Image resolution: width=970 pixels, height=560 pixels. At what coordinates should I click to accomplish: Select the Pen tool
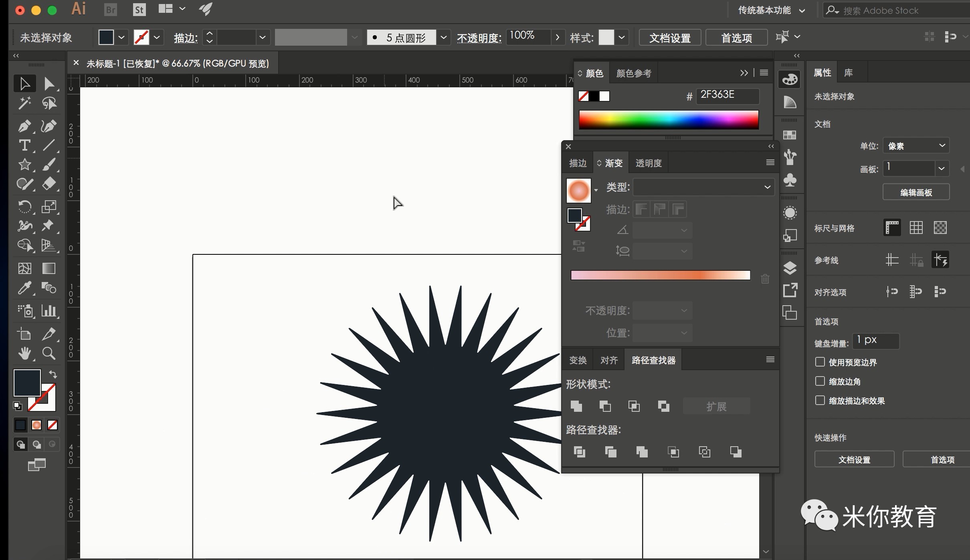pyautogui.click(x=24, y=126)
